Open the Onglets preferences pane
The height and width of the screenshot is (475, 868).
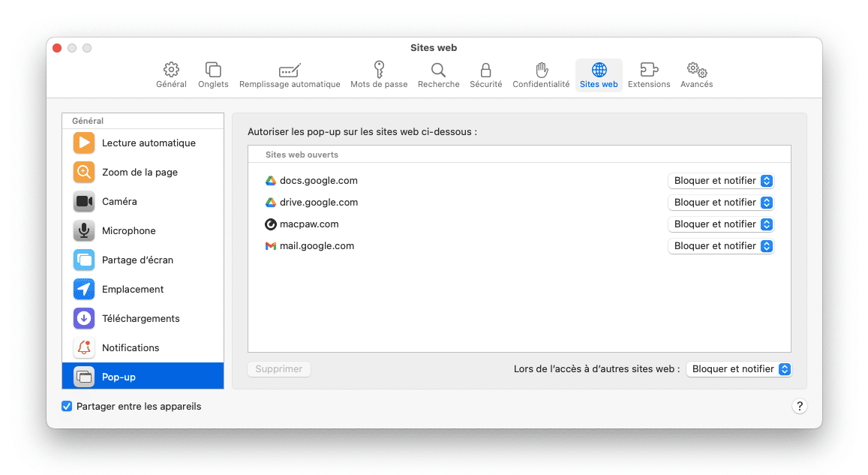coord(213,70)
